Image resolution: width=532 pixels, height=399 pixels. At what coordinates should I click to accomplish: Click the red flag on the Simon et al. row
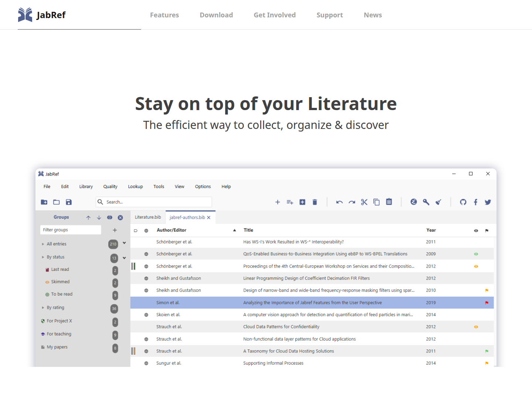487,303
